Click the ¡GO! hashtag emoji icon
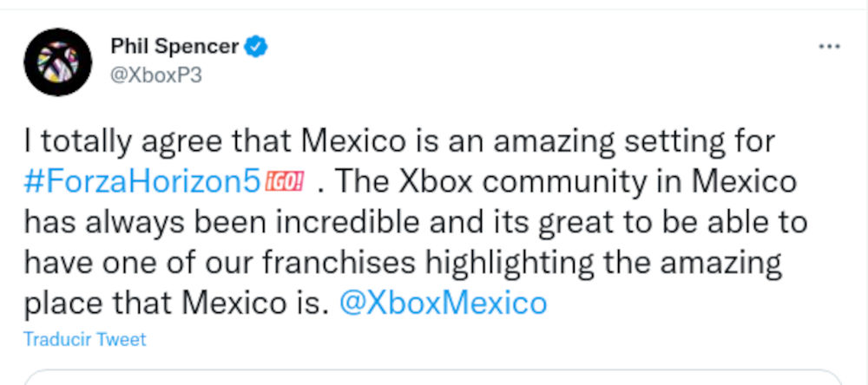 tap(286, 184)
